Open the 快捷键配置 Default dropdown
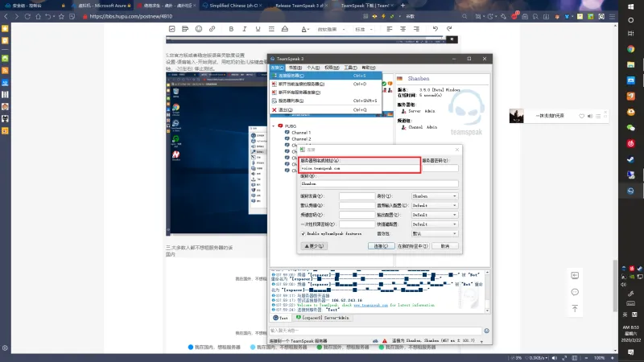This screenshot has height=362, width=644. (435, 224)
